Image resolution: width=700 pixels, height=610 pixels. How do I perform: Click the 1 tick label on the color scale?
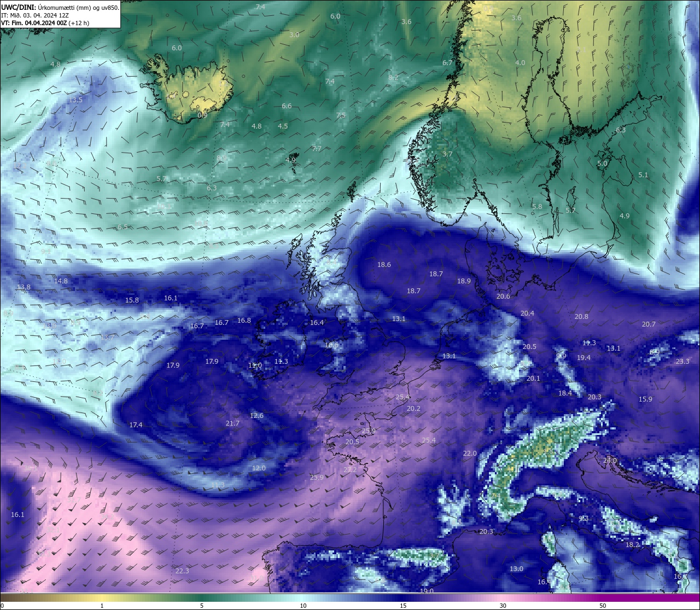pyautogui.click(x=102, y=606)
